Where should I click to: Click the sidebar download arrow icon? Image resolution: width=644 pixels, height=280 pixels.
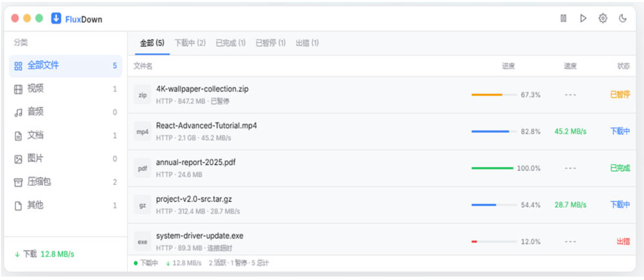(x=17, y=254)
